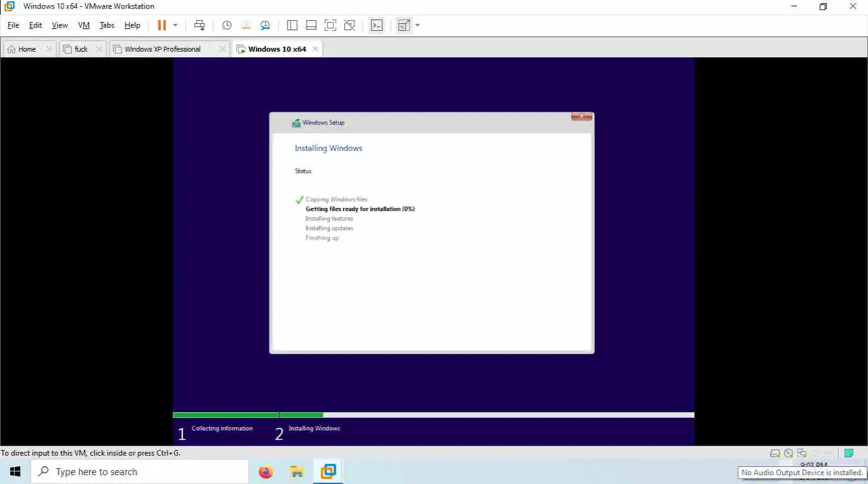Click the 'Installing features' status line
868x484 pixels.
(329, 219)
